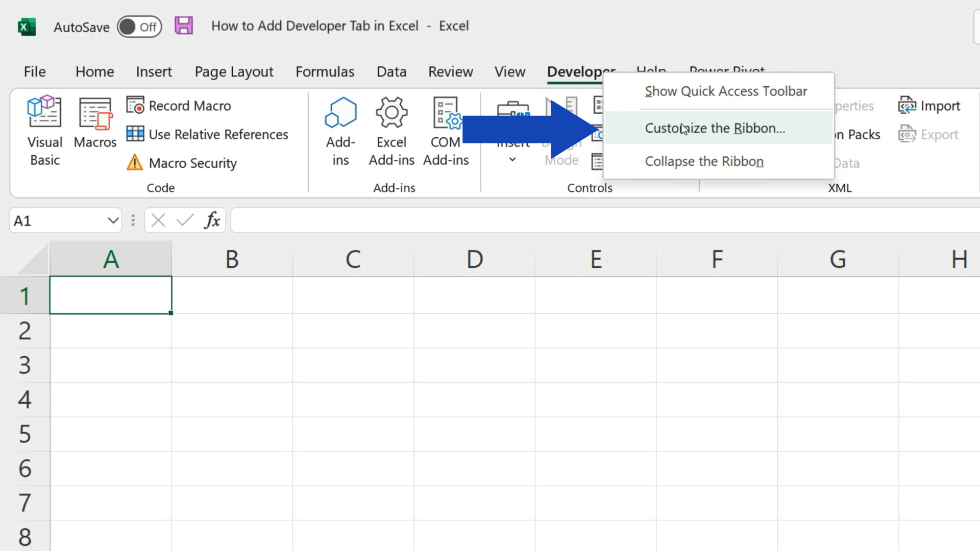Toggle AutoSave off
Image resolution: width=980 pixels, height=551 pixels.
(x=139, y=27)
